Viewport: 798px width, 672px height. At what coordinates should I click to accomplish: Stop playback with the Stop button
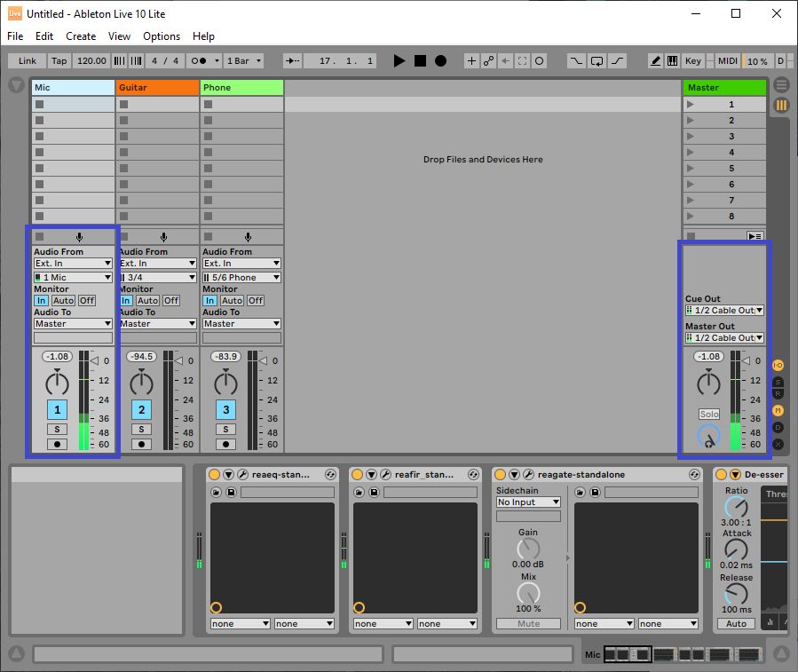[x=420, y=61]
